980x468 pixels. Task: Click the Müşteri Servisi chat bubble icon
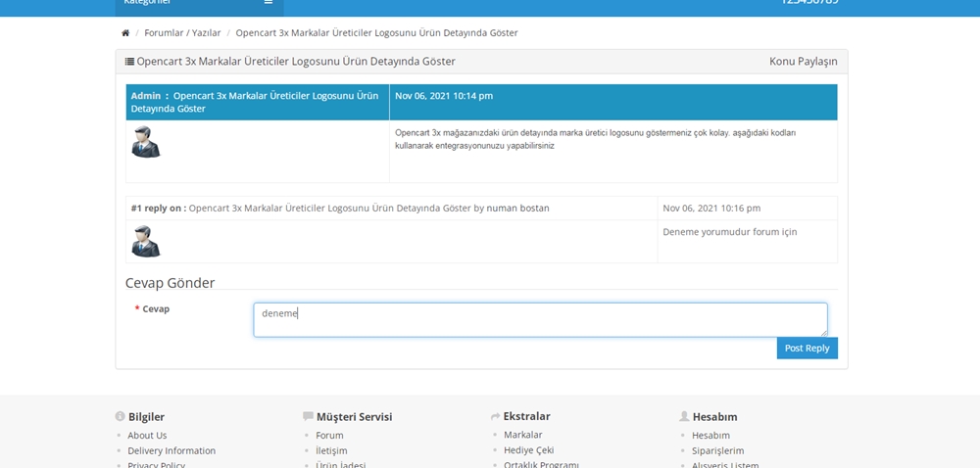(x=308, y=416)
